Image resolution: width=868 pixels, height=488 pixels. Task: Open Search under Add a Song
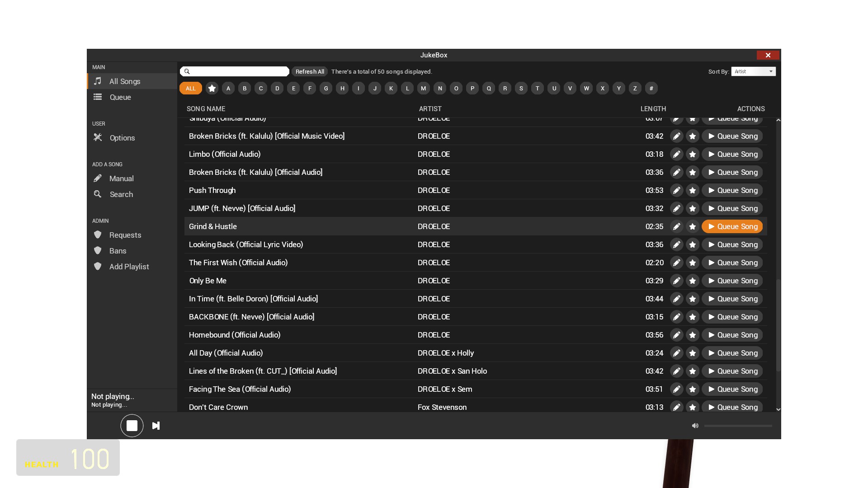[132, 194]
